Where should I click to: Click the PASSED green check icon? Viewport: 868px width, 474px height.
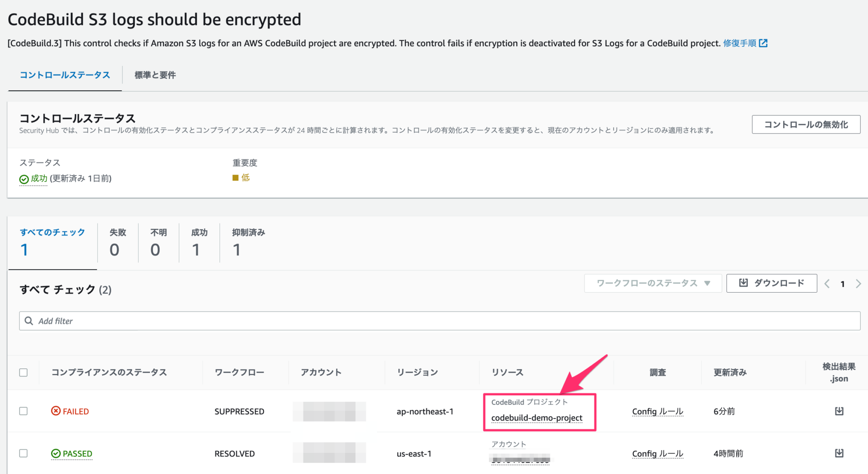(56, 453)
